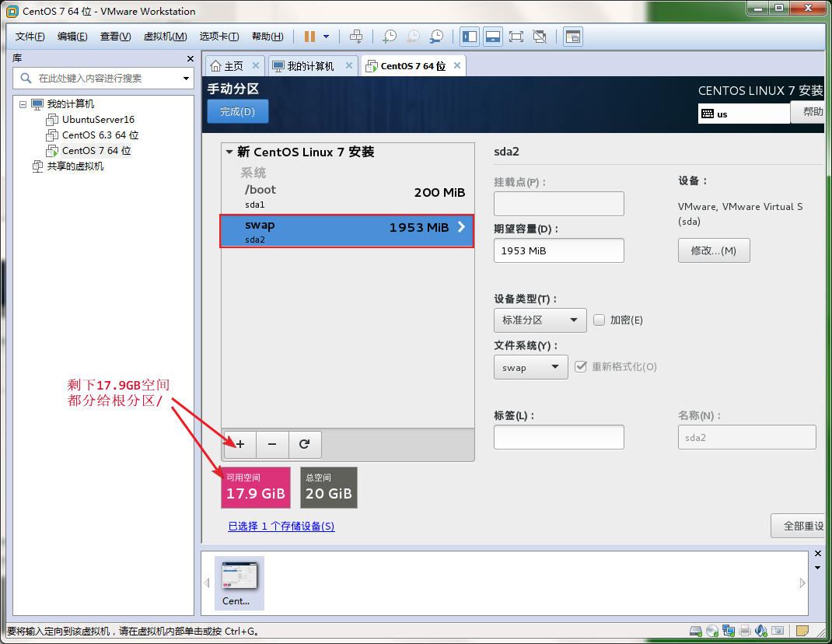Collapse the 新 CentOS Linux 7 安装 section
The width and height of the screenshot is (832, 644).
[x=229, y=152]
